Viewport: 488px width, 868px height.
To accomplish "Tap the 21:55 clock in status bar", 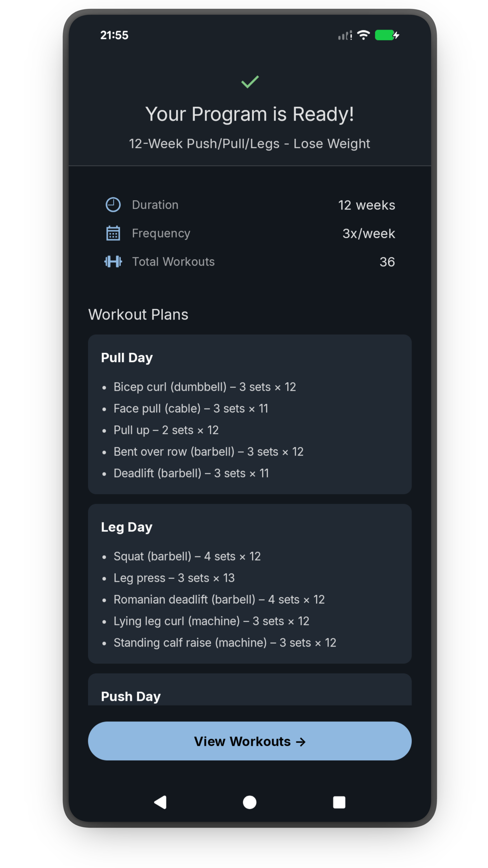I will click(x=115, y=35).
